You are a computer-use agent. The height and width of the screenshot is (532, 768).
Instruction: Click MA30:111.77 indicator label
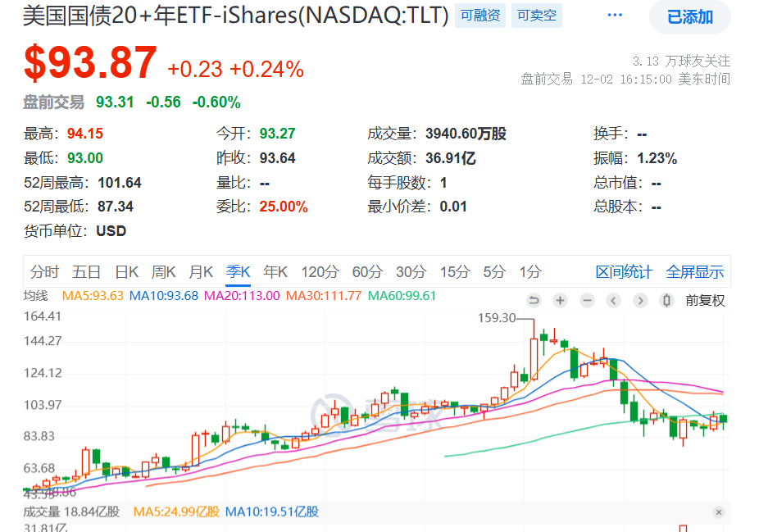point(323,296)
